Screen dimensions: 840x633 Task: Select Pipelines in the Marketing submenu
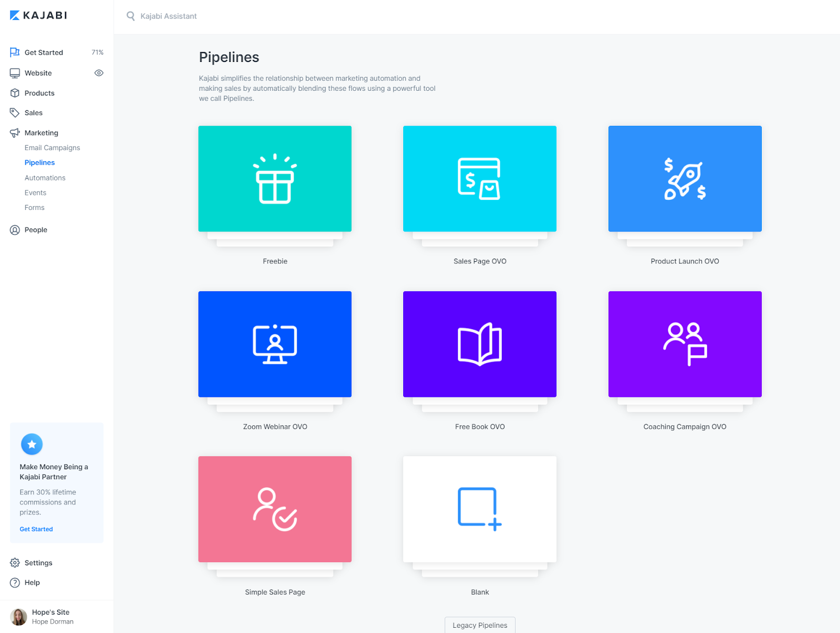click(x=40, y=163)
